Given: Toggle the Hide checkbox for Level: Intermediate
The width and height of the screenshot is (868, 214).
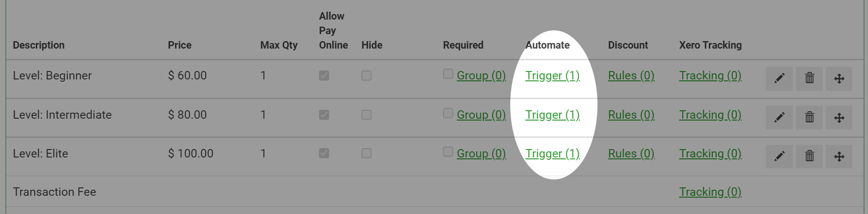Looking at the screenshot, I should click(367, 114).
